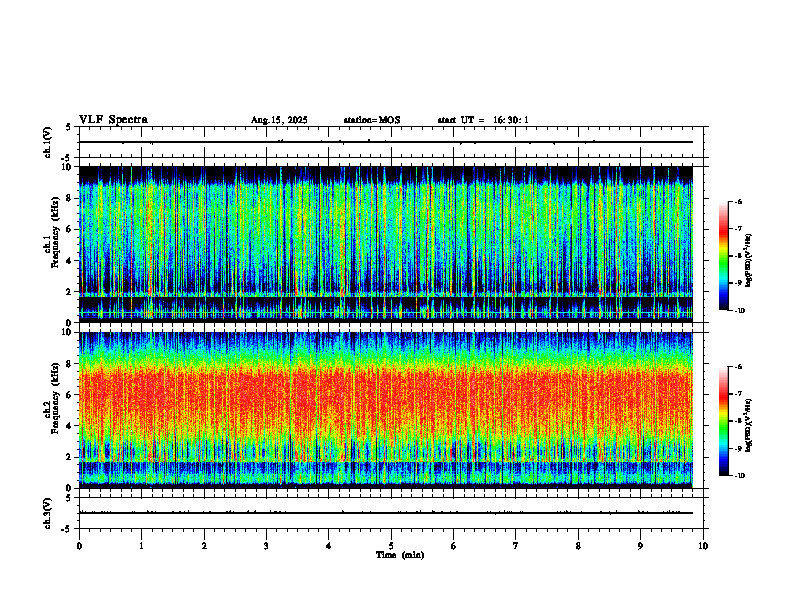Click inside the ch.1 spectrogram panel
Image resolution: width=792 pixels, height=612 pixels.
[x=386, y=244]
